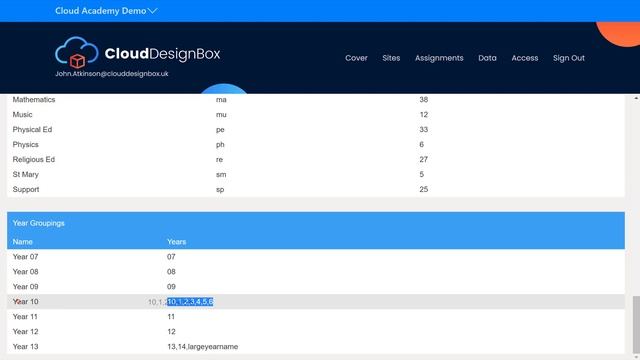Click the Physical Ed row name
Image resolution: width=640 pixels, height=360 pixels.
32,130
